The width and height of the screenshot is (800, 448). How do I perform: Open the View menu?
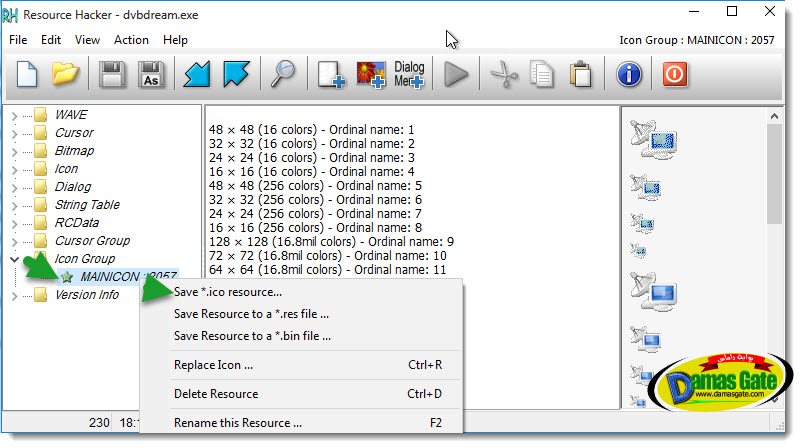tap(87, 40)
